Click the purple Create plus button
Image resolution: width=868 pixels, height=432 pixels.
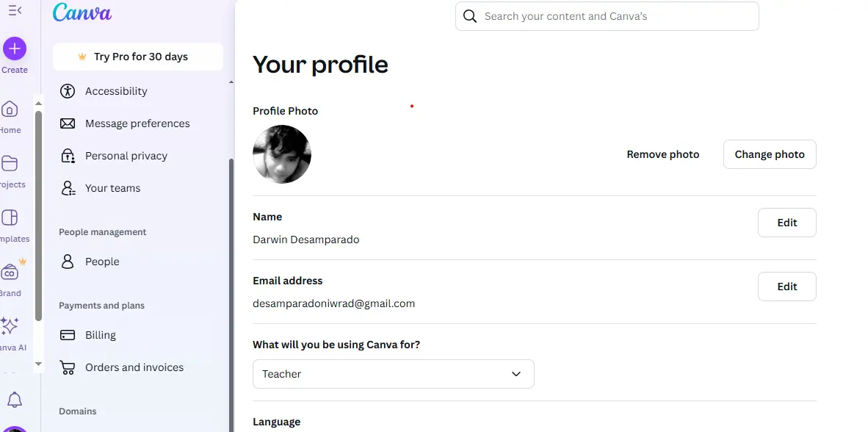pos(15,48)
